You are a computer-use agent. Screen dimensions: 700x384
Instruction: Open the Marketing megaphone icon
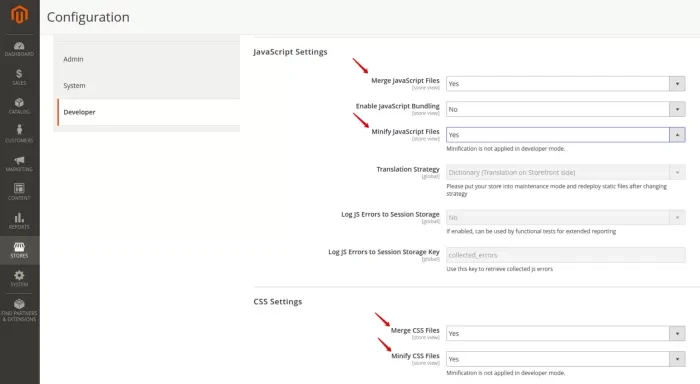coord(19,160)
